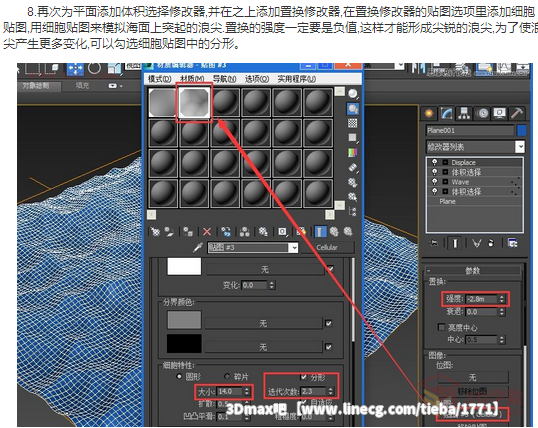This screenshot has height=428, width=538.
Task: Click Select by Material icon
Action: click(353, 196)
